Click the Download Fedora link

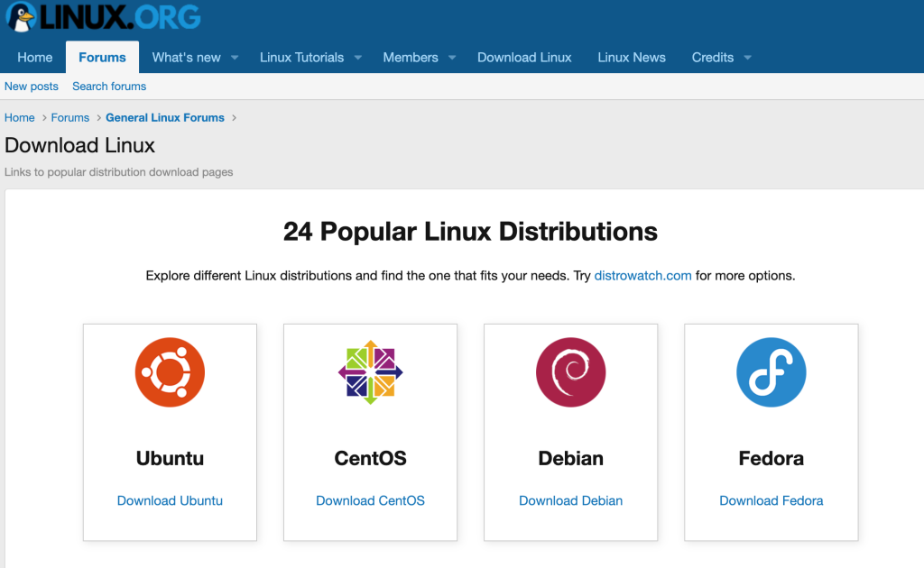[x=771, y=500]
